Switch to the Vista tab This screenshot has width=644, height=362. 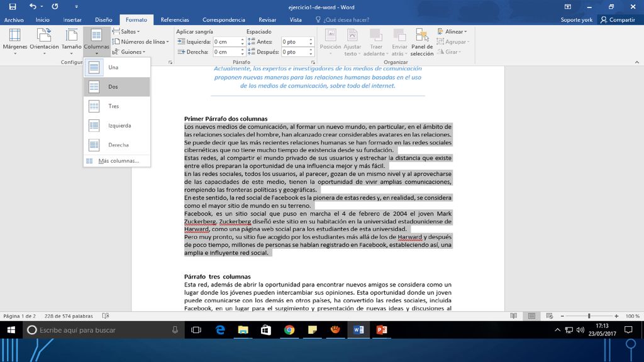(296, 19)
